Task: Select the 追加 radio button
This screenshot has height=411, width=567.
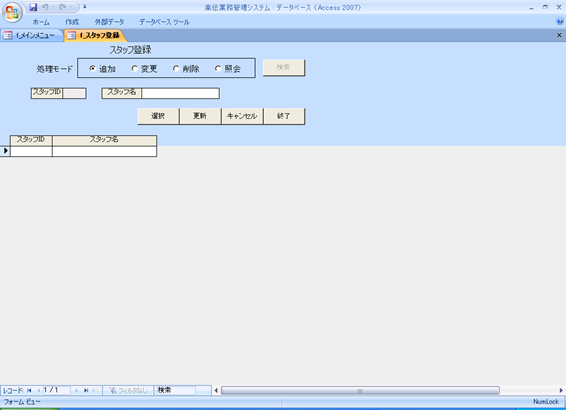Action: (x=93, y=68)
